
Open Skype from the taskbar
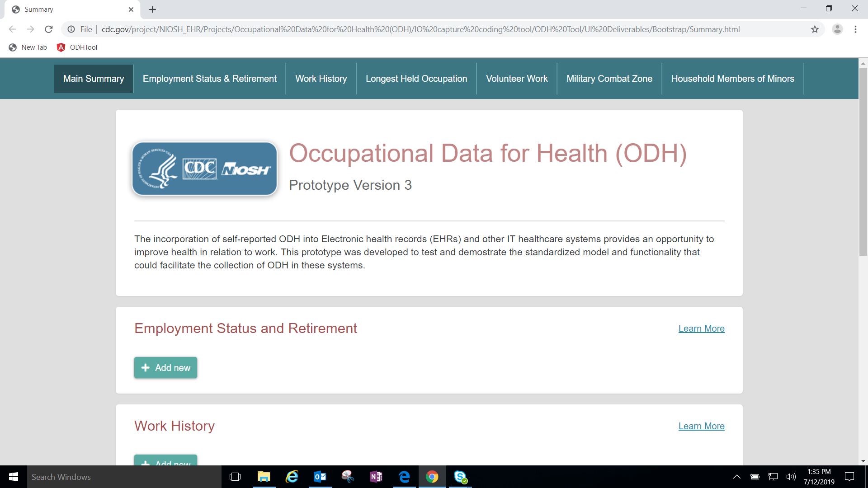point(460,477)
